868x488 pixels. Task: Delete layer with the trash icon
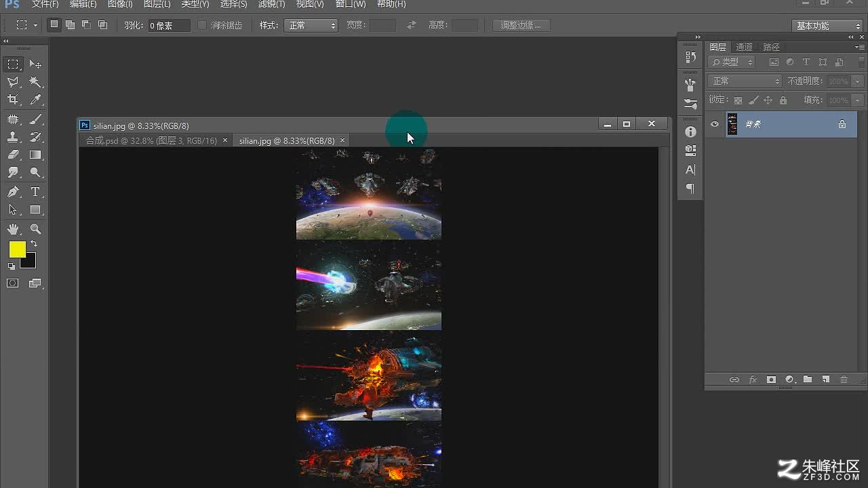click(x=844, y=380)
